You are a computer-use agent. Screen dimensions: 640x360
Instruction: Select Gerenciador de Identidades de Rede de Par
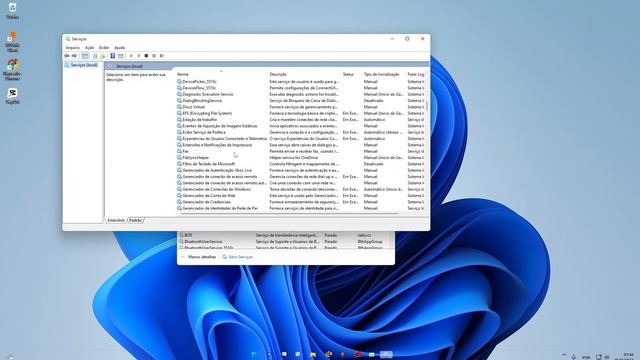click(x=300, y=208)
